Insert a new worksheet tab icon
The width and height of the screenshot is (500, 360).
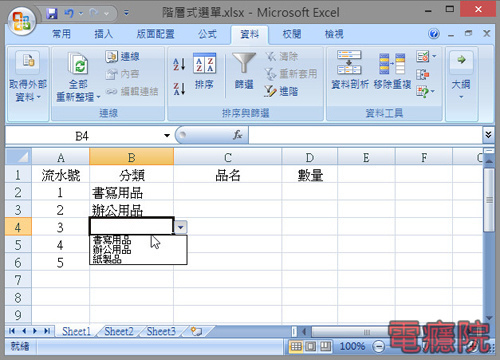(197, 331)
